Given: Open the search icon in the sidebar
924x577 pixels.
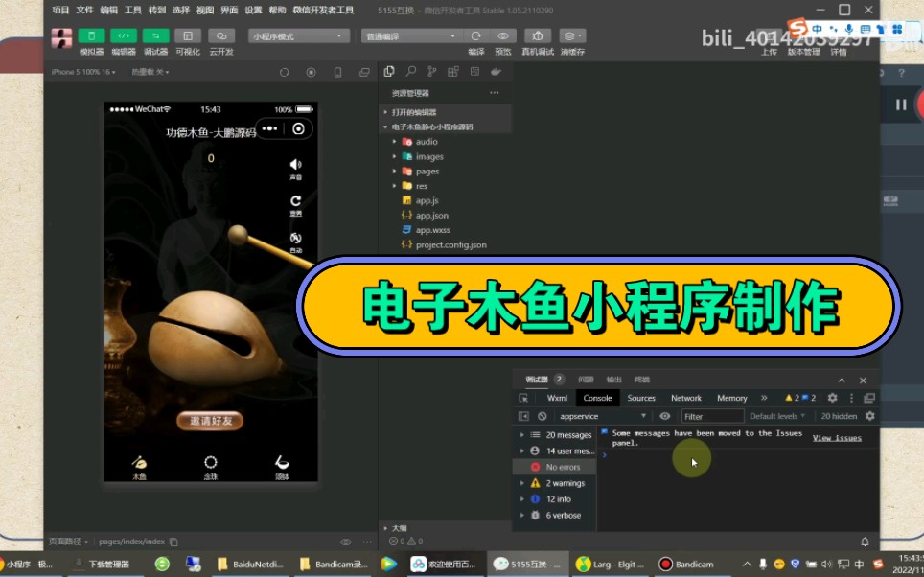Looking at the screenshot, I should tap(410, 71).
